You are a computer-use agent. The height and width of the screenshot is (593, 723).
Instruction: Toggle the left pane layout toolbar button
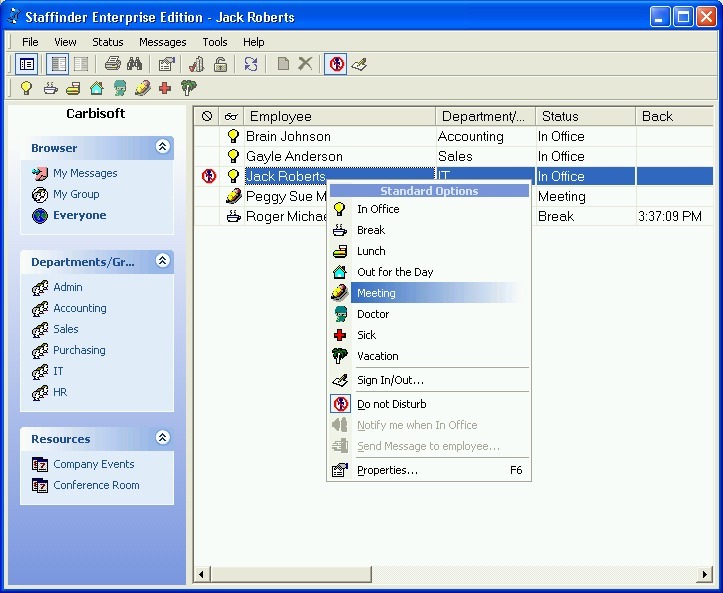58,64
